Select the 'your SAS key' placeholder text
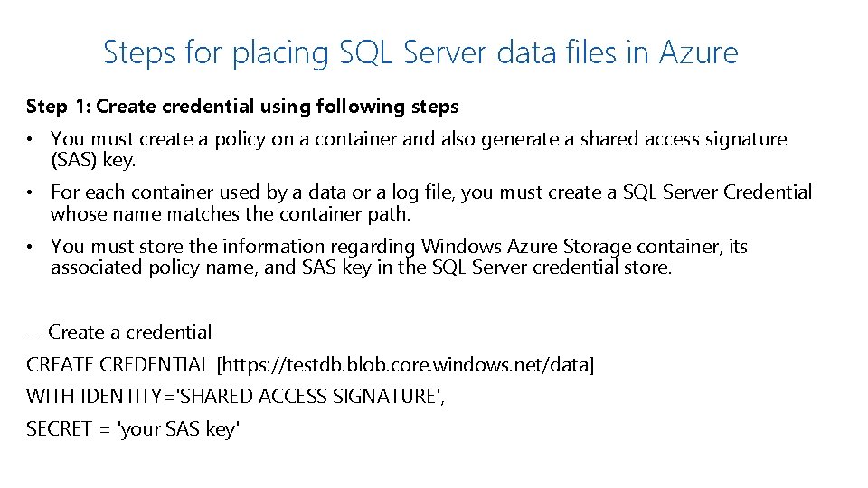Viewport: 868px width, 488px height. point(178,429)
